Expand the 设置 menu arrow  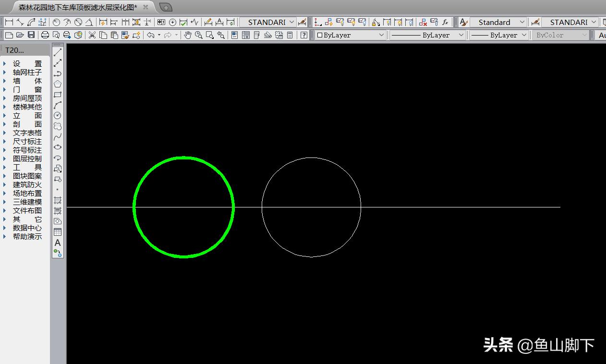pos(5,63)
